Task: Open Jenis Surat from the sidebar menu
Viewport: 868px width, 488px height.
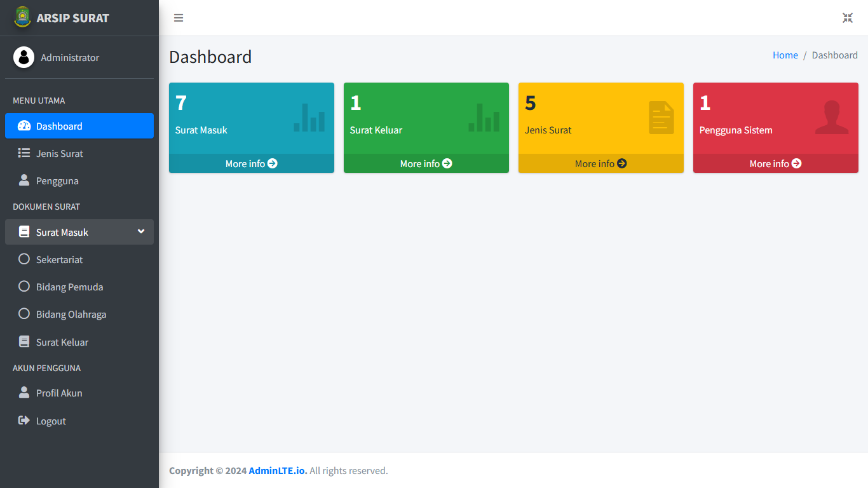Action: (x=59, y=153)
